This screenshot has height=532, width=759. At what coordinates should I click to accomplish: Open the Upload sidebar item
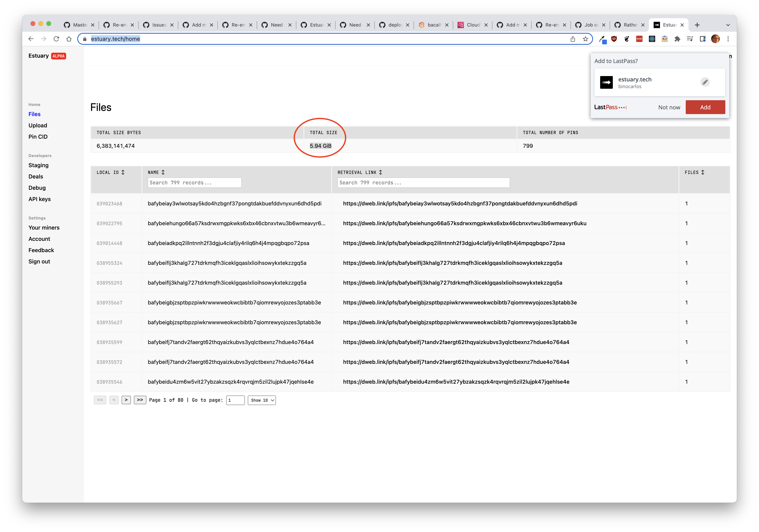38,125
